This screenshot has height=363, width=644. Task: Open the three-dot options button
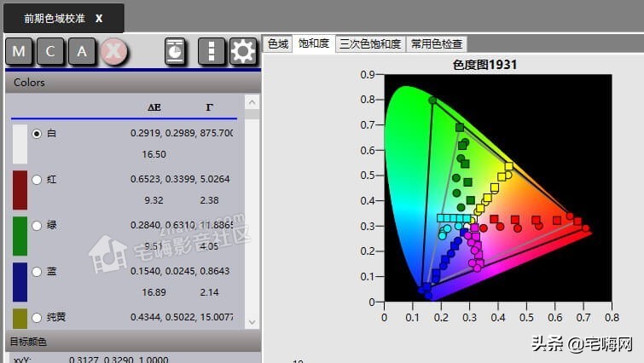pos(211,51)
